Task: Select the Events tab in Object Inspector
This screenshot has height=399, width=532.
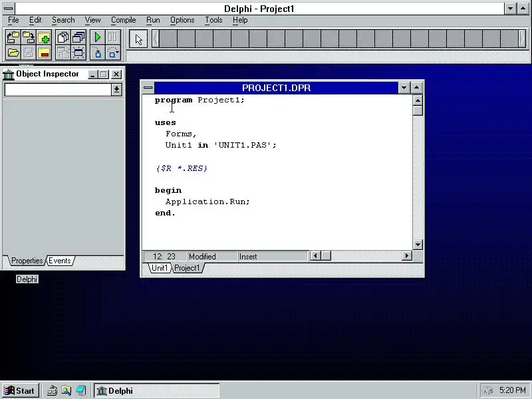Action: coord(60,261)
